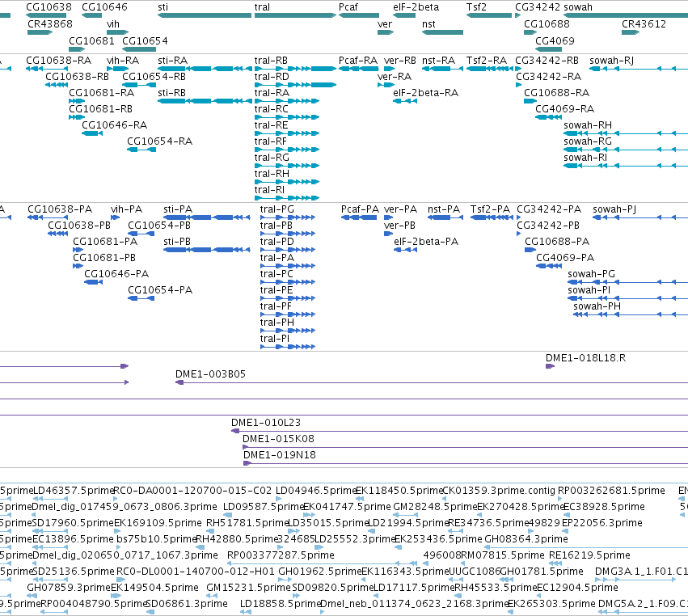Click protein CG10654-PA label
This screenshot has height=616, width=688.
[x=160, y=289]
